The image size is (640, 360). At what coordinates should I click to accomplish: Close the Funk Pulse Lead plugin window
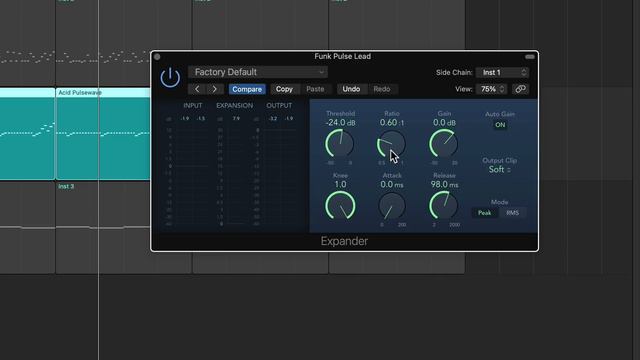157,57
